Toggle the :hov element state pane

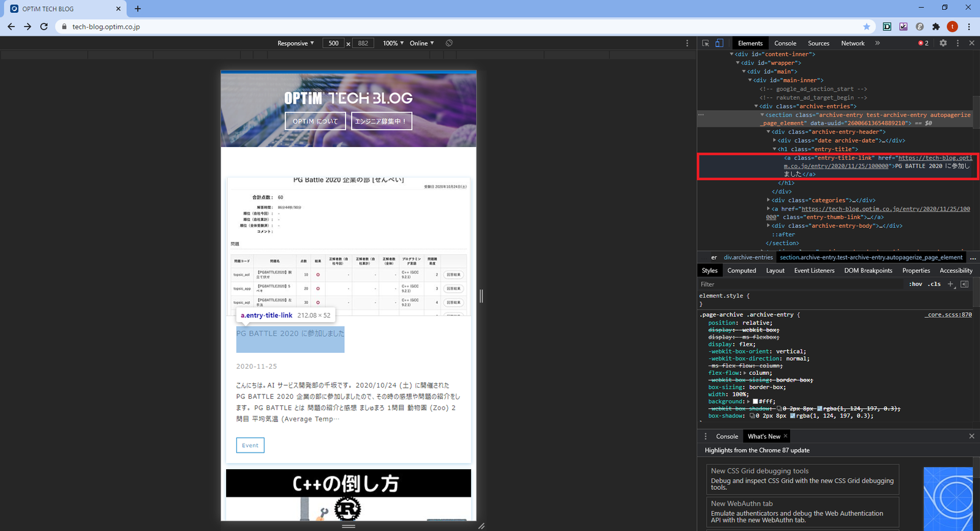(916, 284)
